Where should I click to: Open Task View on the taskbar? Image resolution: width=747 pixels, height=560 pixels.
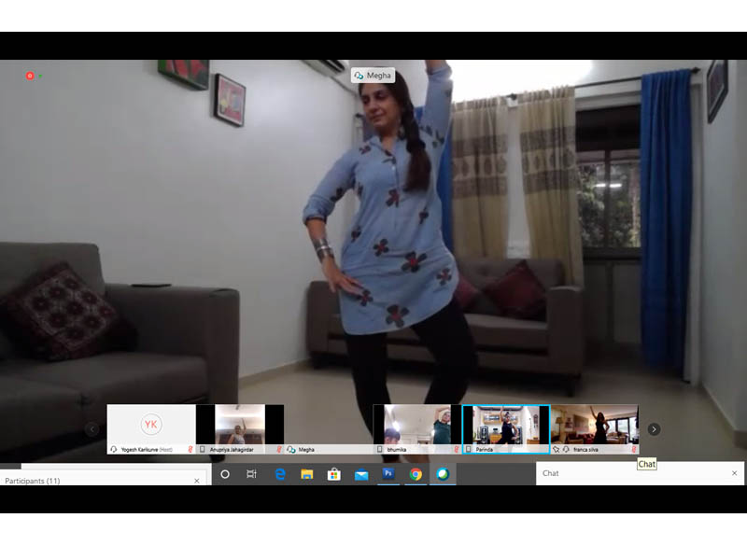coord(251,474)
